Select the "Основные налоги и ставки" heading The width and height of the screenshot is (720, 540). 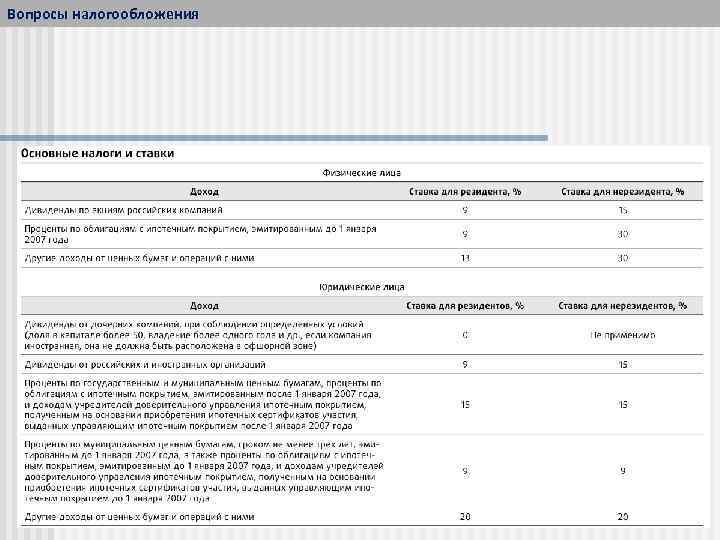[x=97, y=153]
